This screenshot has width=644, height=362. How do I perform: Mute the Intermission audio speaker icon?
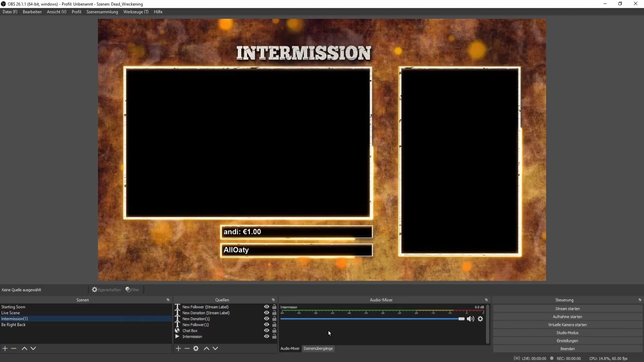[470, 319]
